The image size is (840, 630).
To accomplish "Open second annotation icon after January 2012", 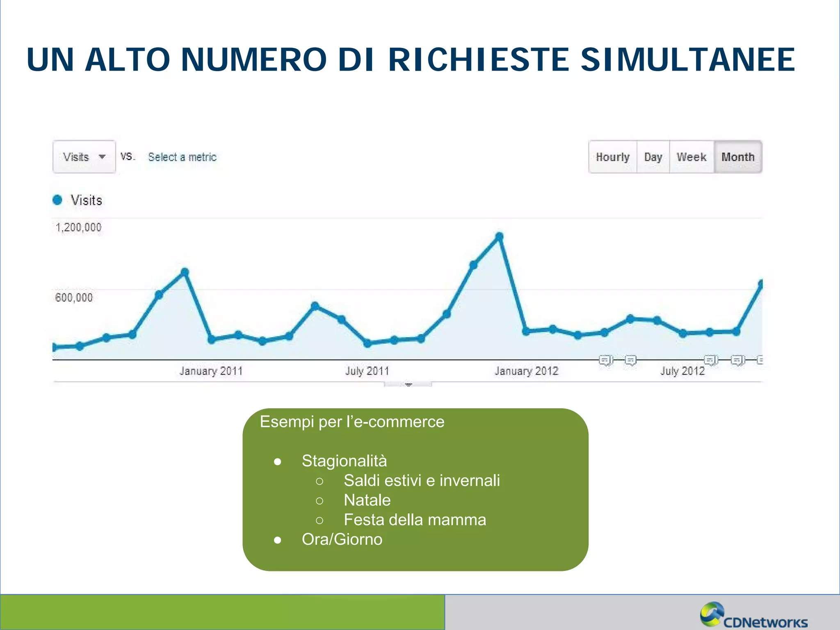I will tap(630, 360).
